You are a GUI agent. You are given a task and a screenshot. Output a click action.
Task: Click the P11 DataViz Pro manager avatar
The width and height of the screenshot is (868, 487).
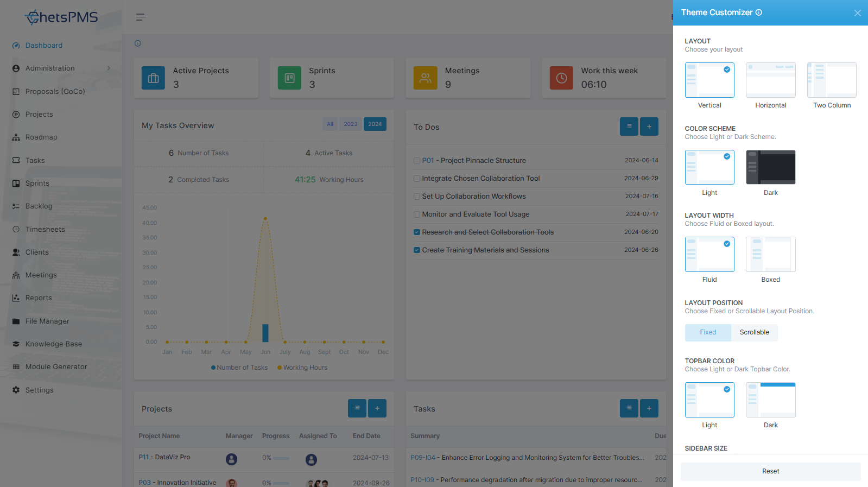[x=232, y=459]
